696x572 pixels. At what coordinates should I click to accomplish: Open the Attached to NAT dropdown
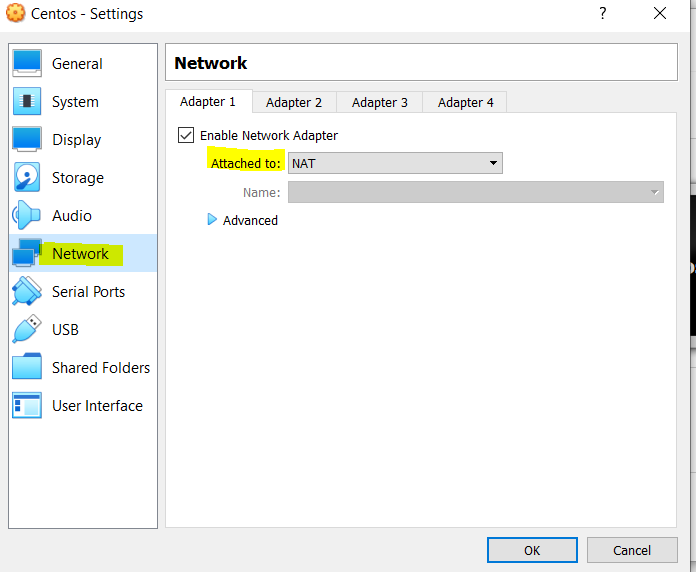(395, 163)
